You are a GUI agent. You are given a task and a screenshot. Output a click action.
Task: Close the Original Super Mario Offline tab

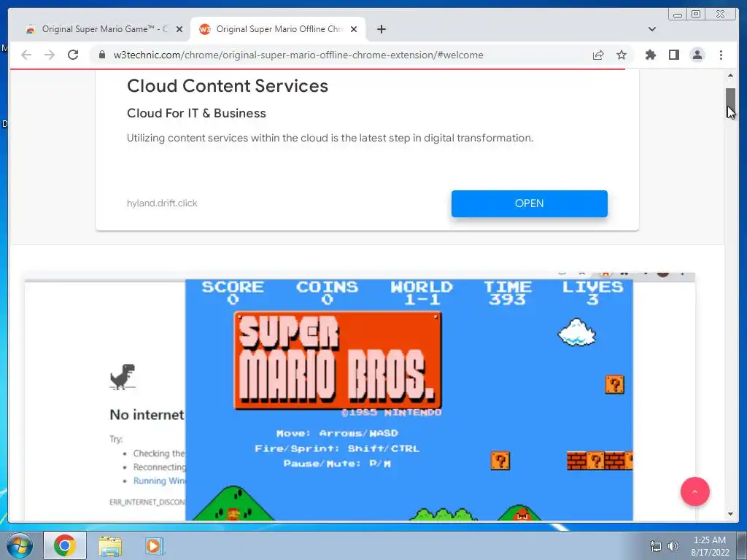click(354, 29)
